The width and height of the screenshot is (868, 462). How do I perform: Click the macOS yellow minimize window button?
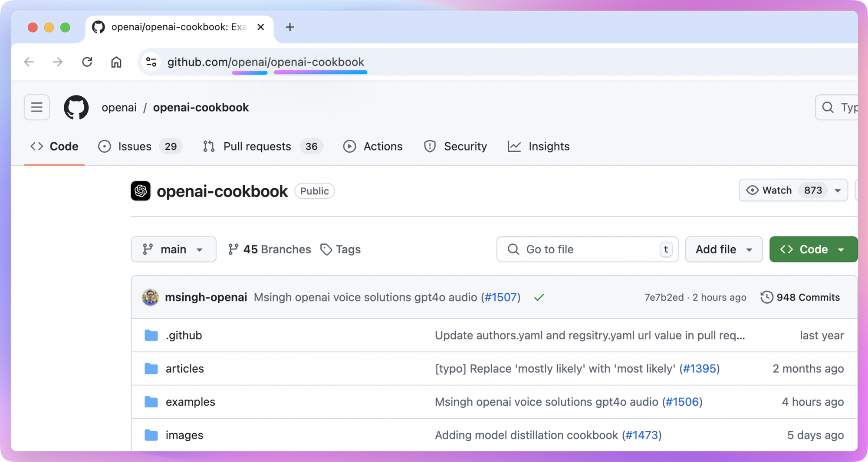click(49, 27)
